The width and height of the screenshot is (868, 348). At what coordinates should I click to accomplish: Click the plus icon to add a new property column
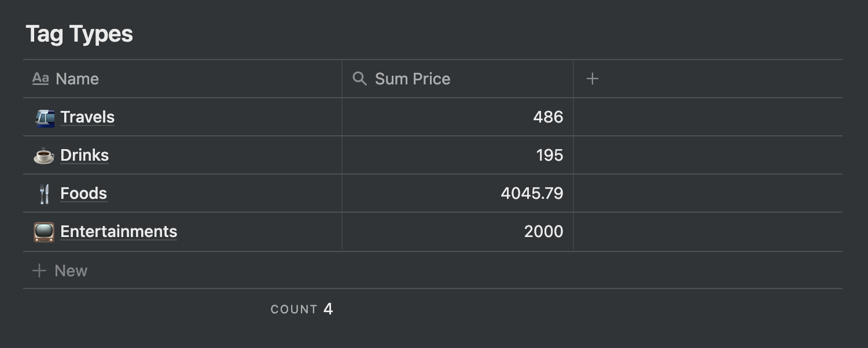(x=593, y=78)
